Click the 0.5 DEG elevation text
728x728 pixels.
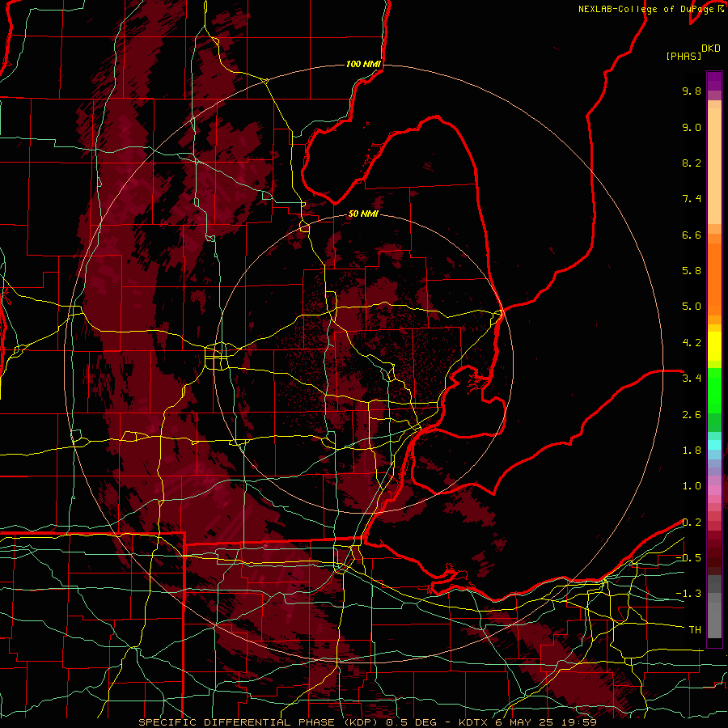coord(413,722)
